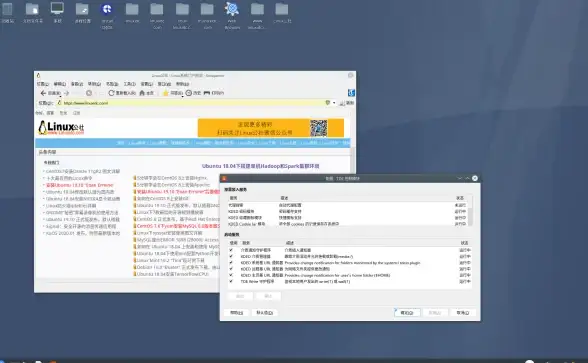Click the load-on-demand services list scrollbar
Viewport: 588px width, 363px height.
coord(470,213)
